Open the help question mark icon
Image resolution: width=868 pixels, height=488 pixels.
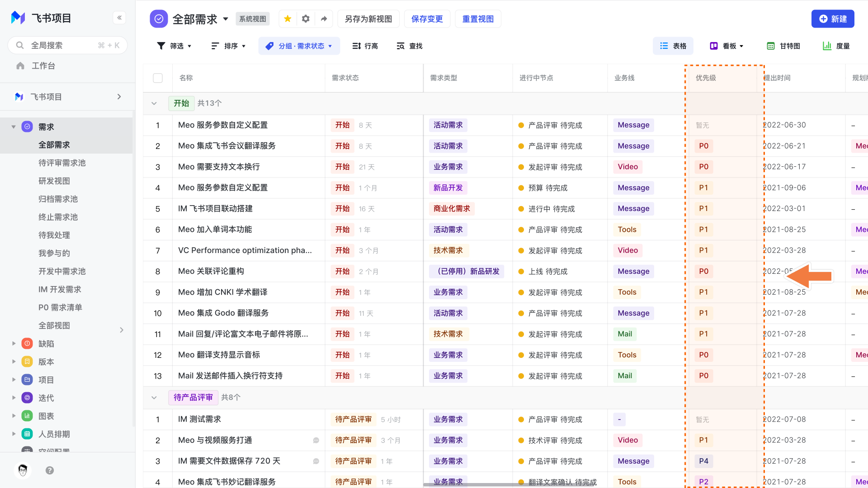50,470
